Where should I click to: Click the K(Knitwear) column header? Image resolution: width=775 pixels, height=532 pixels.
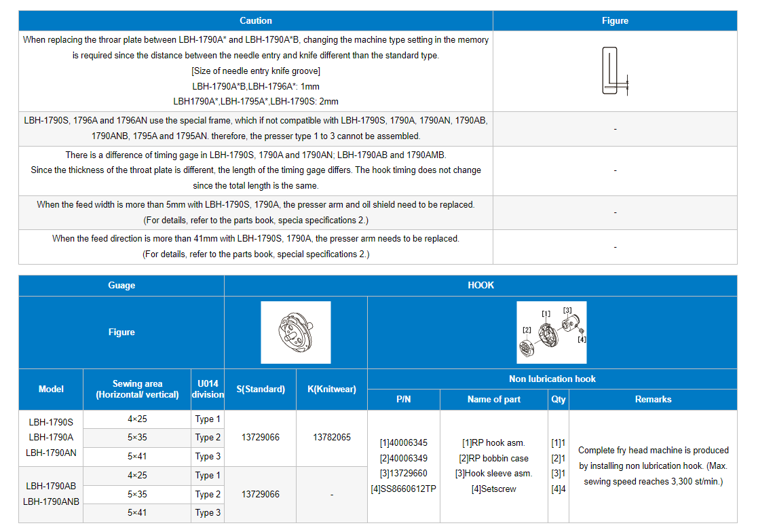(x=332, y=389)
